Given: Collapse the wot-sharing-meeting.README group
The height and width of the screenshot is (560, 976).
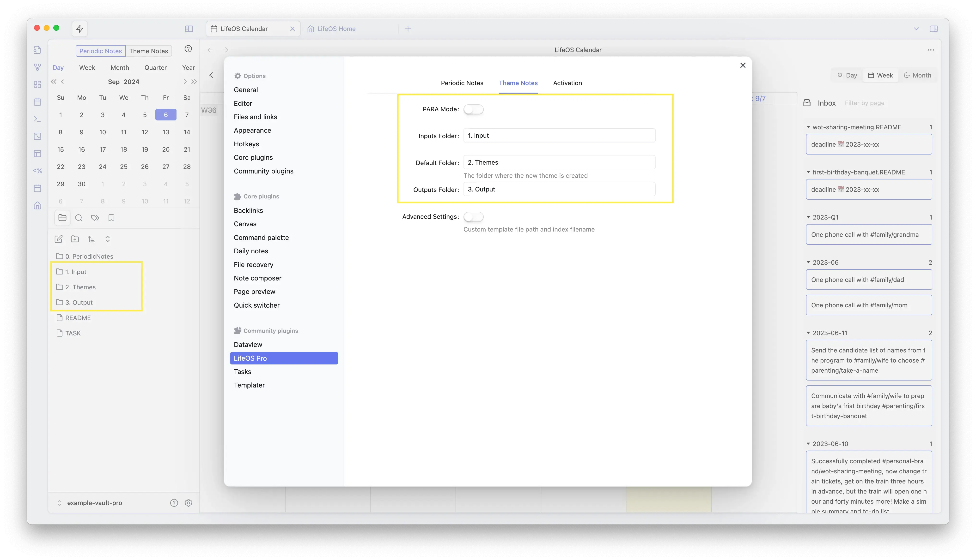Looking at the screenshot, I should click(x=808, y=127).
